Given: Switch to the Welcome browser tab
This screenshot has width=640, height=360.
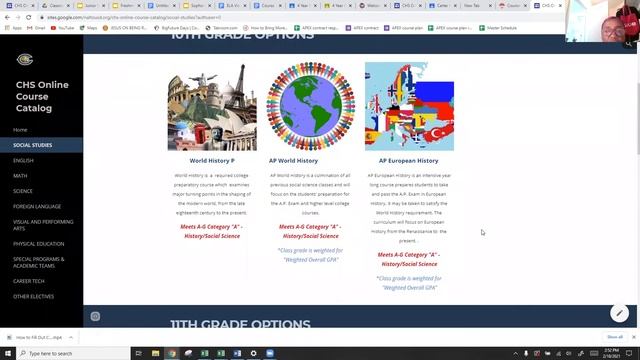Looking at the screenshot, I should coord(372,6).
